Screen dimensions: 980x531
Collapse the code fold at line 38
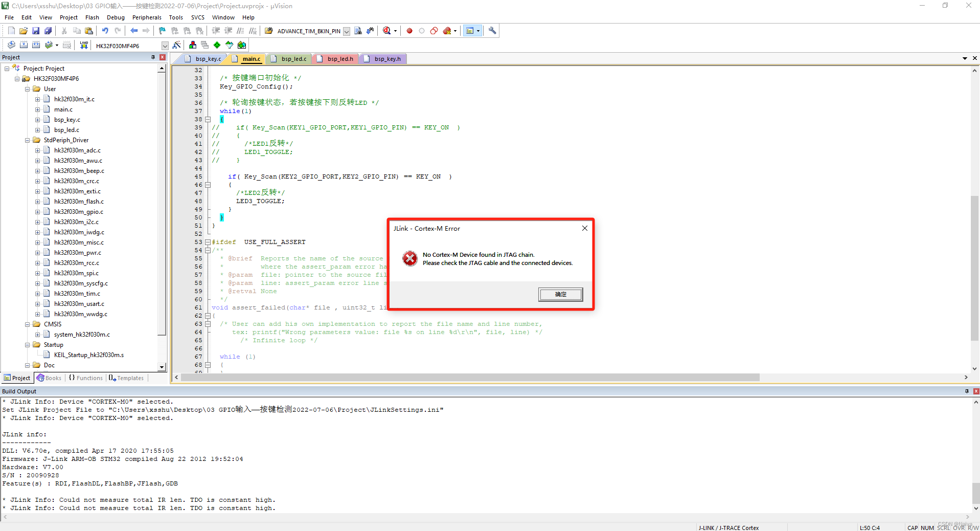(x=208, y=119)
